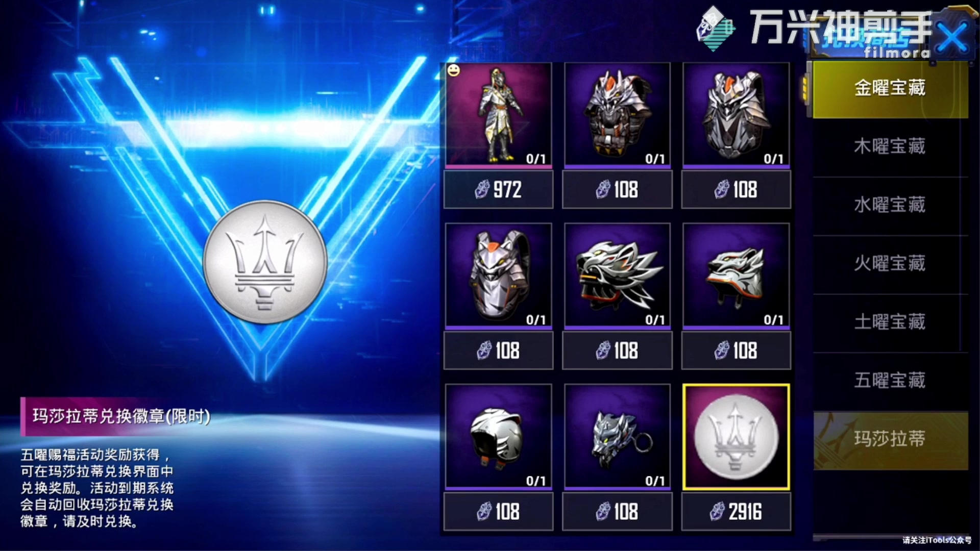
Task: Open the 金曜宝藏 tab
Action: [x=890, y=89]
